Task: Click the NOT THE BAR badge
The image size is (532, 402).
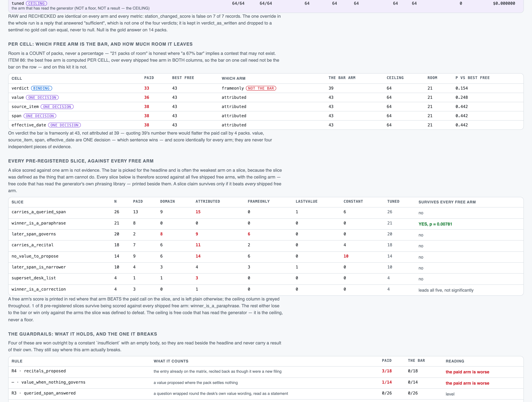Action: pos(261,88)
